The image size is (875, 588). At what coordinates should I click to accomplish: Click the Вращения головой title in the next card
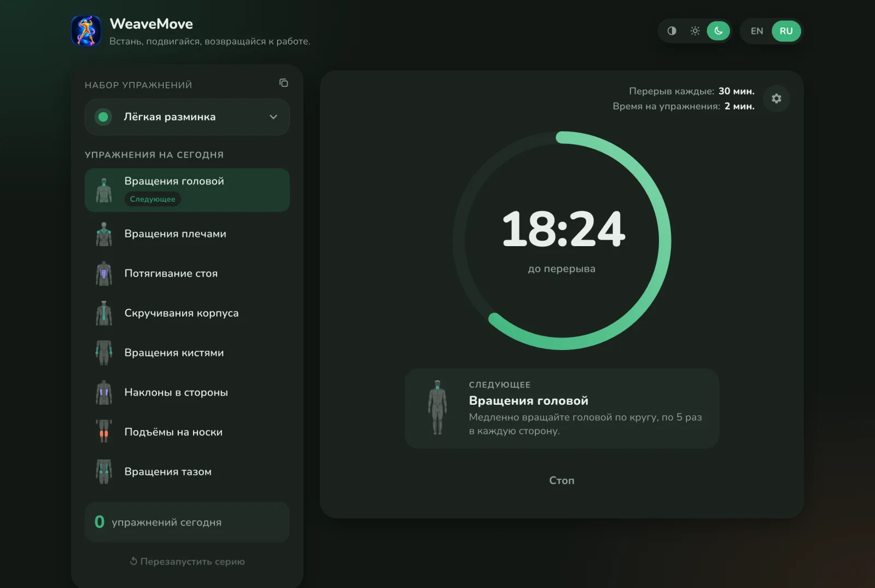click(528, 401)
